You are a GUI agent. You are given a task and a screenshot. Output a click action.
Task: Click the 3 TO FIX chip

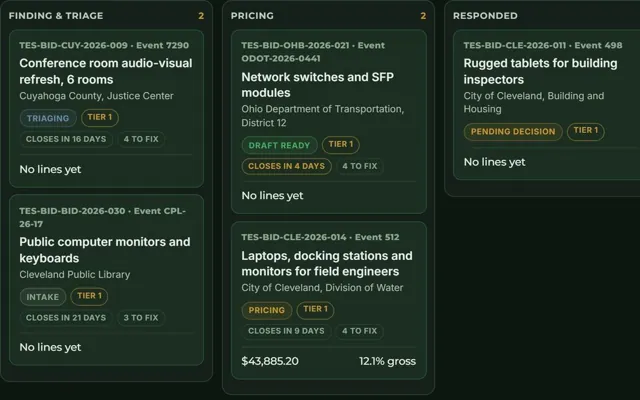tap(141, 318)
